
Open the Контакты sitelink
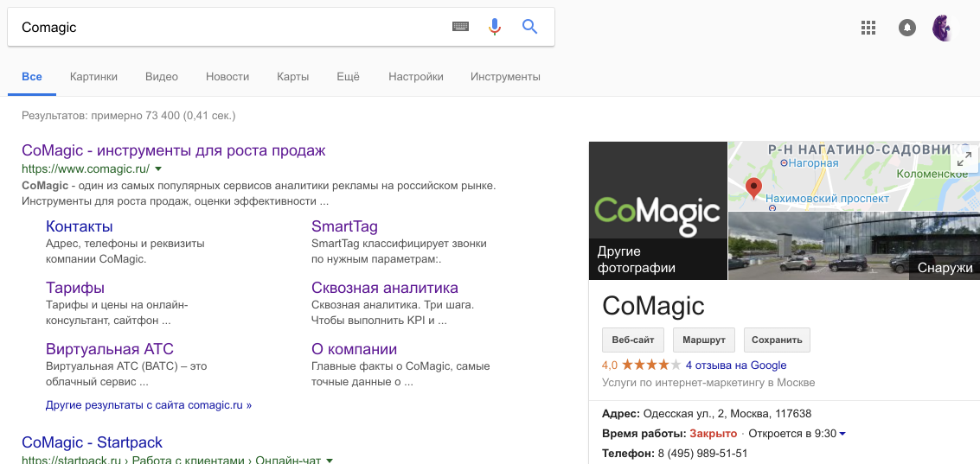point(80,226)
